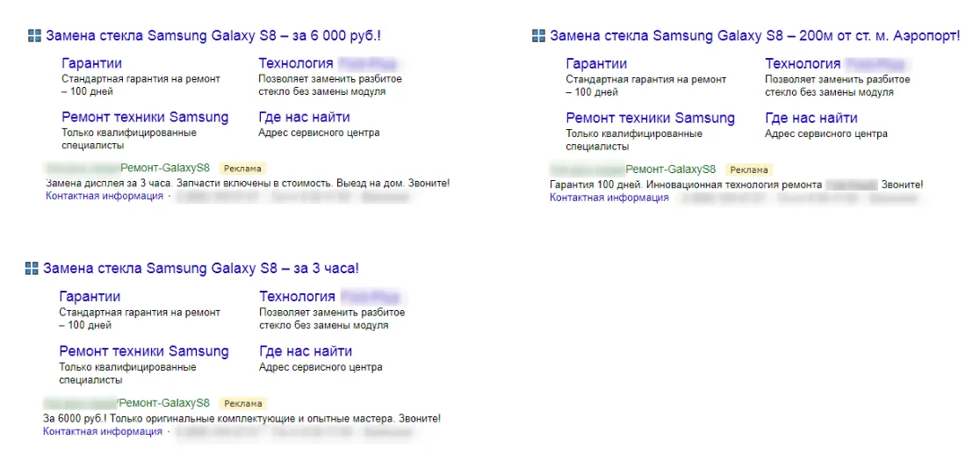Open ad titled 'Замена стекла – за 3 часа!'
The height and width of the screenshot is (469, 980).
pos(200,269)
